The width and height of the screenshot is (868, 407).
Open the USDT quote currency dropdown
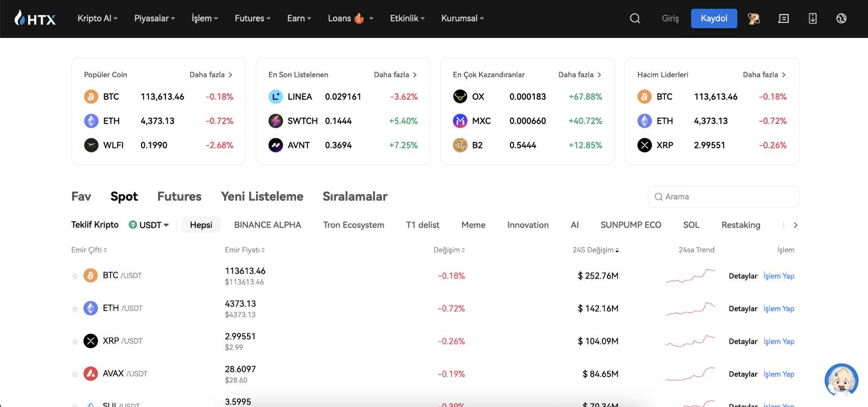click(x=149, y=225)
